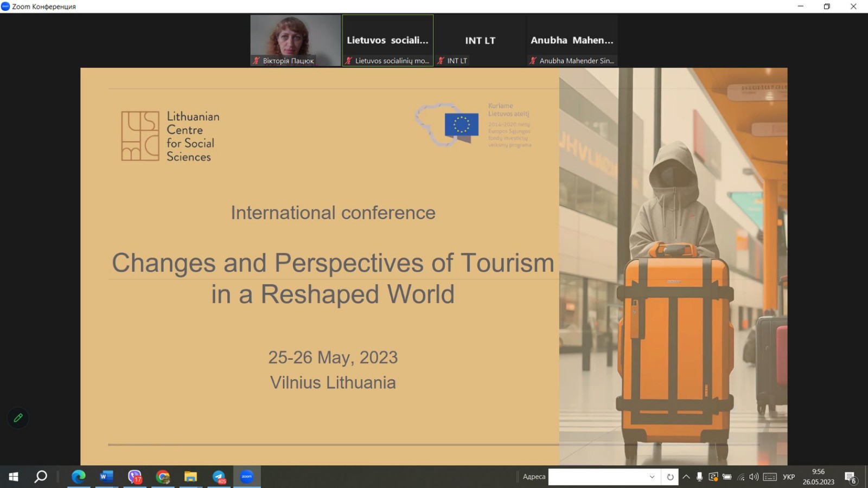Click 'Vilnius Lithuania' text on slide
Image resolution: width=868 pixels, height=488 pixels.
(333, 382)
